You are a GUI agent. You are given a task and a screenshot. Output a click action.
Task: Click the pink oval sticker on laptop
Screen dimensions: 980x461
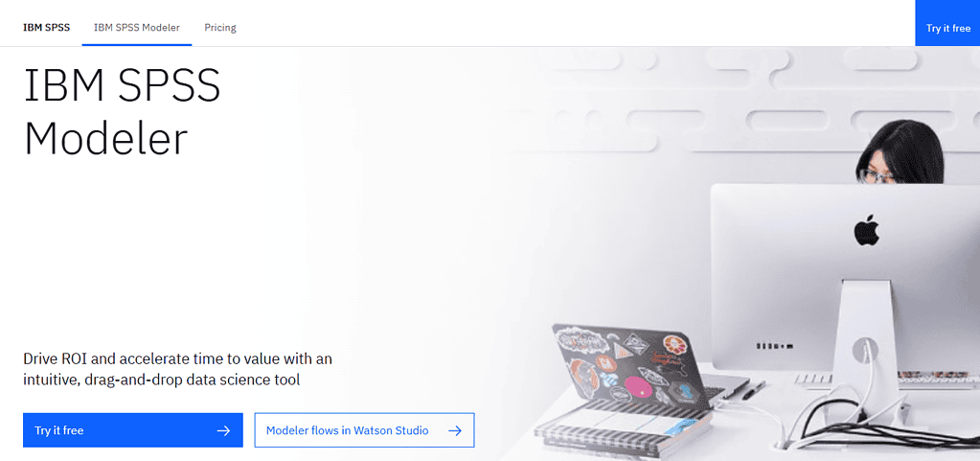[x=637, y=386]
